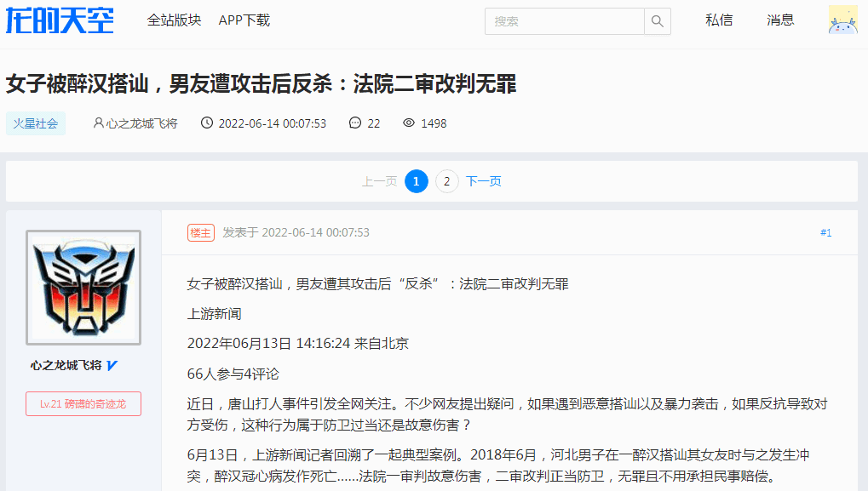Open 私信 private messages
Screen dimensions: 868x491
click(x=719, y=20)
